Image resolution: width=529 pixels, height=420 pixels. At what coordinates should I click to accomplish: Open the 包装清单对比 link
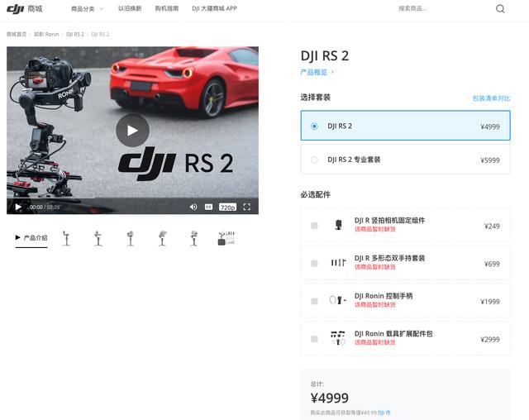[491, 98]
